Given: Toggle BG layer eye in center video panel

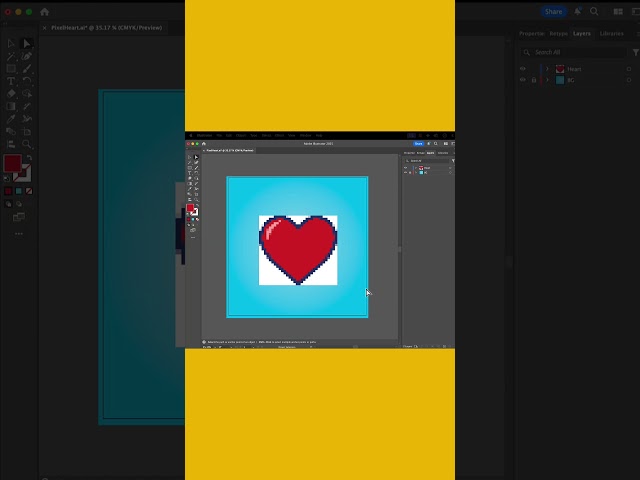Looking at the screenshot, I should 405,172.
